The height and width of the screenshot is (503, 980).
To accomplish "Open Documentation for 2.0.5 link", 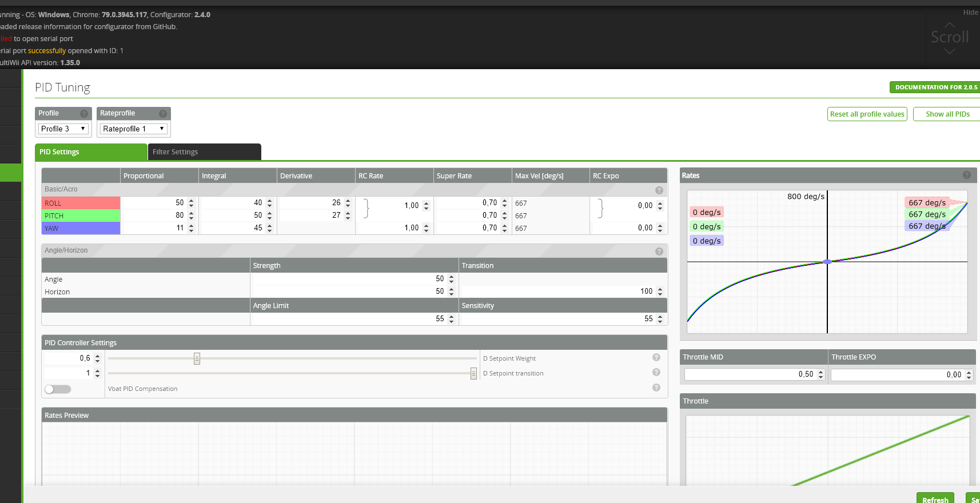I will click(935, 87).
